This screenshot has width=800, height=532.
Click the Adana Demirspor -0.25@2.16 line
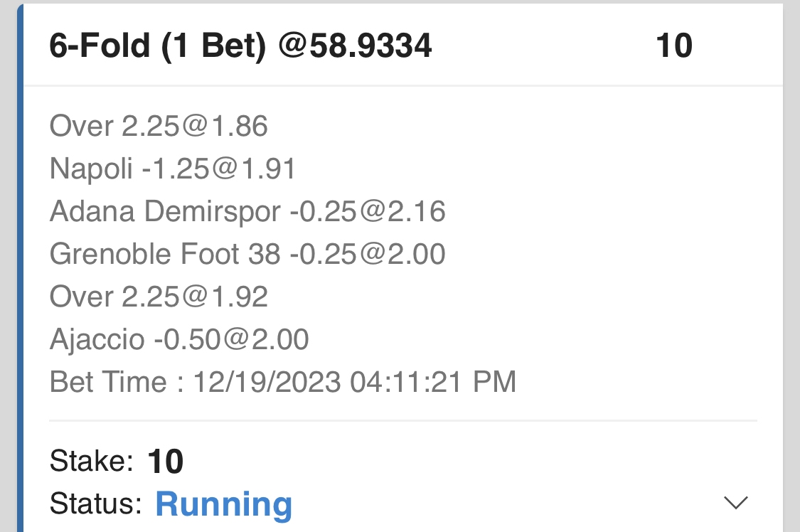point(247,212)
